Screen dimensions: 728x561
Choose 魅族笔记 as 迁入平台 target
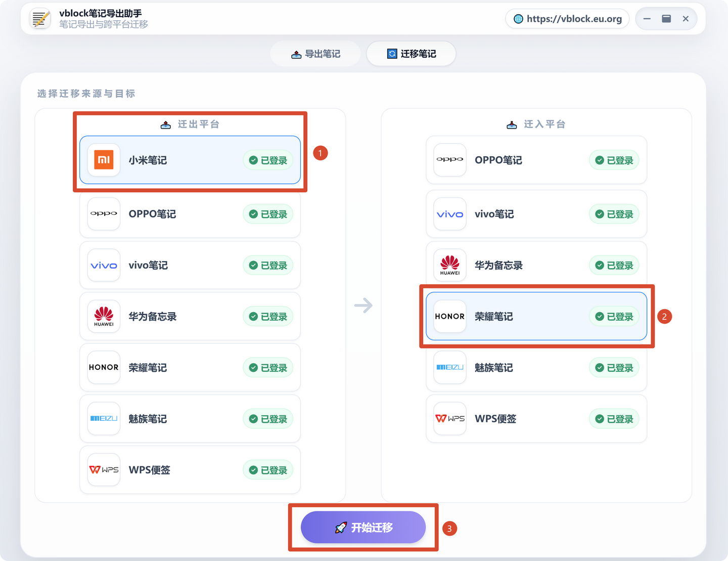pos(536,367)
